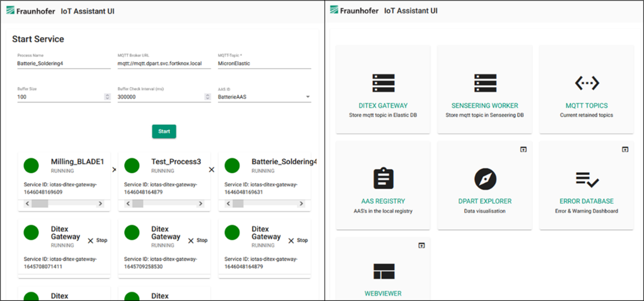The width and height of the screenshot is (644, 301).
Task: Click the MQTT-Topic field MicronElastic
Action: click(x=264, y=64)
